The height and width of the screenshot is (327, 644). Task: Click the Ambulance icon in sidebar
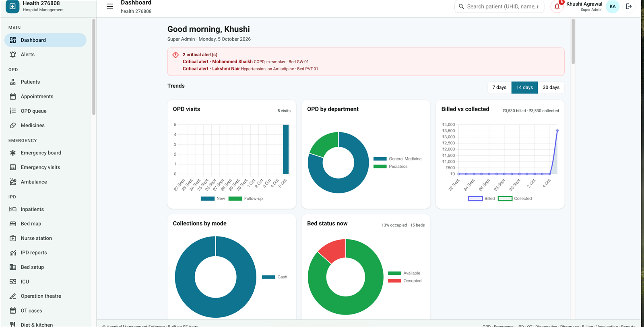(x=13, y=182)
